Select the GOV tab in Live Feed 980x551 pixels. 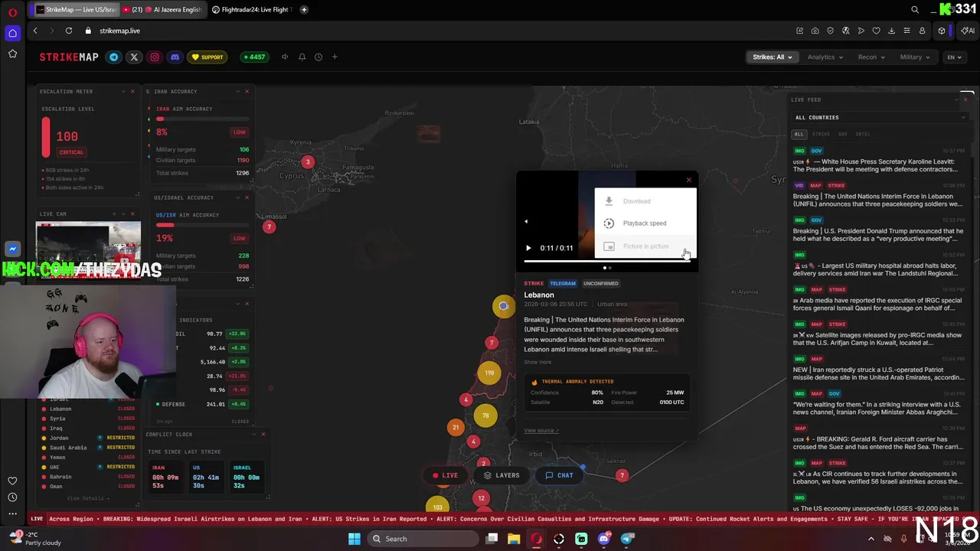[842, 134]
